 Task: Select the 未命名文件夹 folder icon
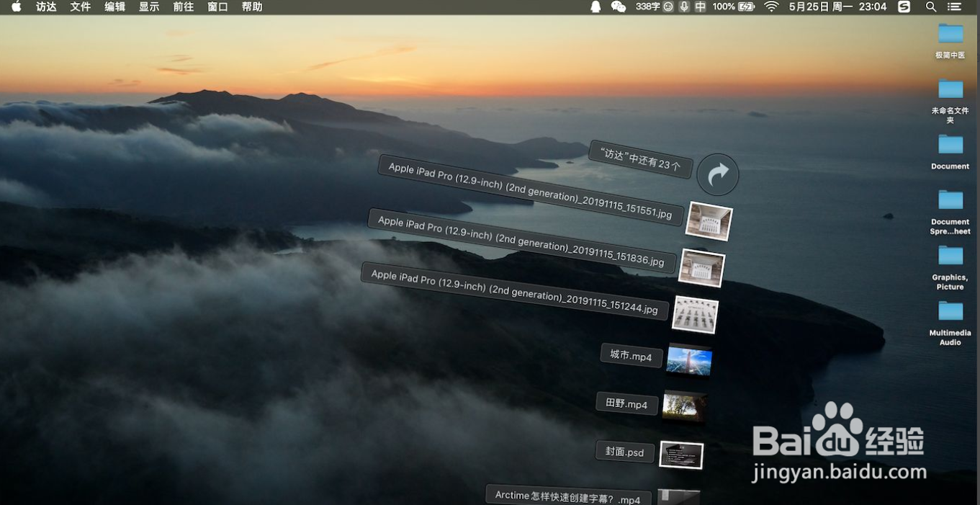[950, 89]
